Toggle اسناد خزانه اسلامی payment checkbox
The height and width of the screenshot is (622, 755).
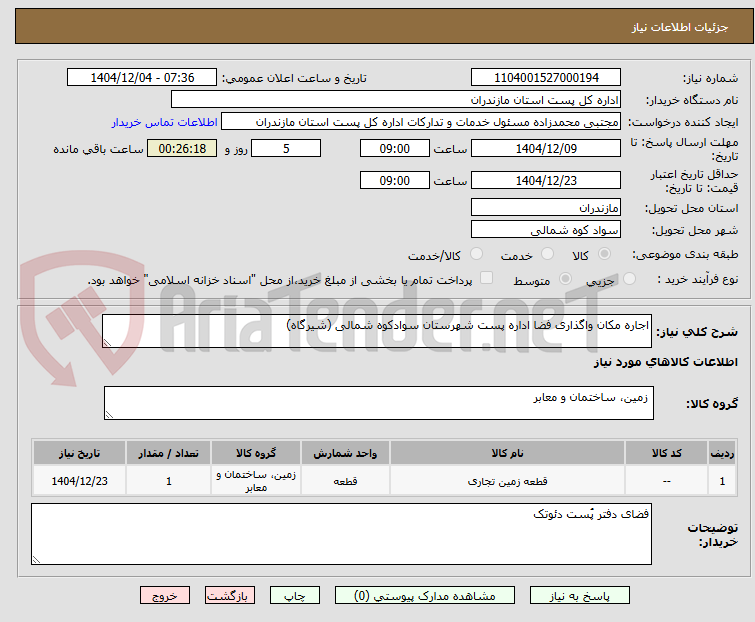487,278
